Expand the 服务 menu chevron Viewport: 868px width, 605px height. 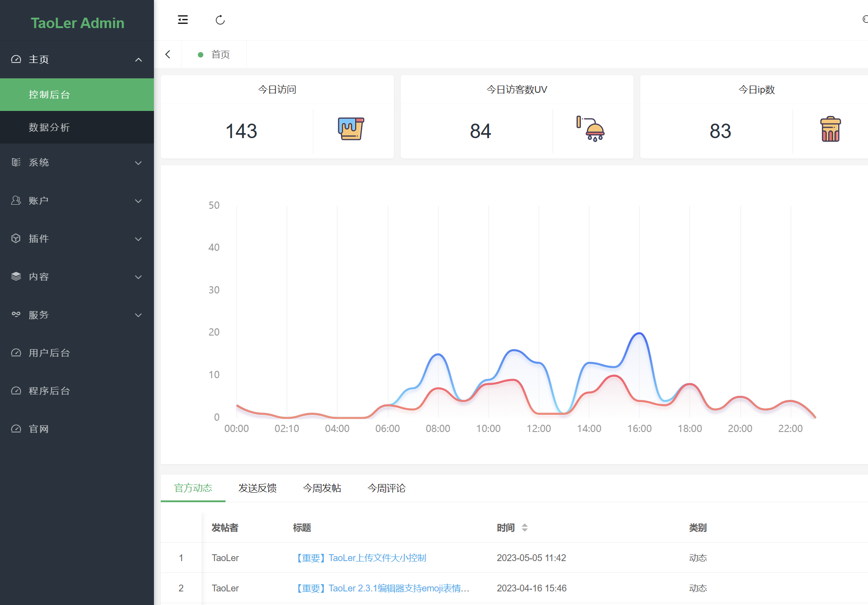pos(139,315)
